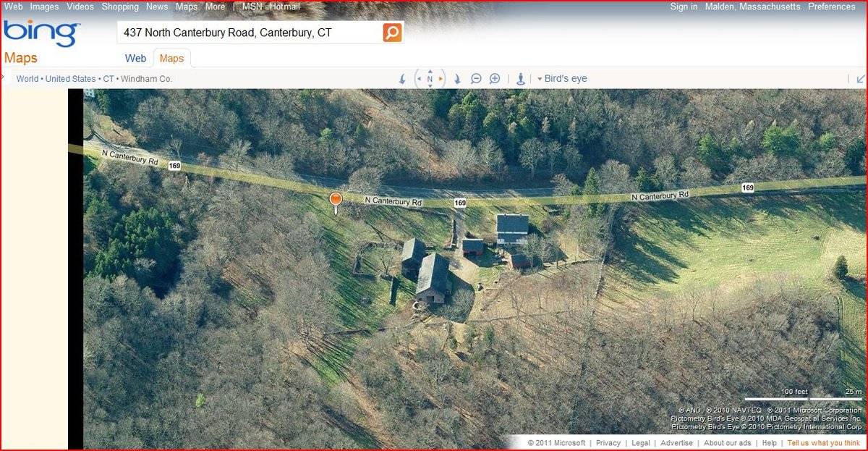Switch to the Web tab

[x=135, y=59]
